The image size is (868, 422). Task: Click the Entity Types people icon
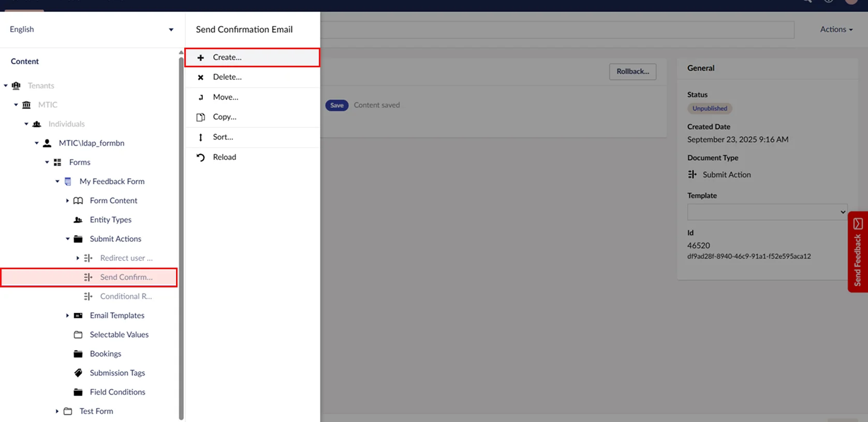point(78,220)
